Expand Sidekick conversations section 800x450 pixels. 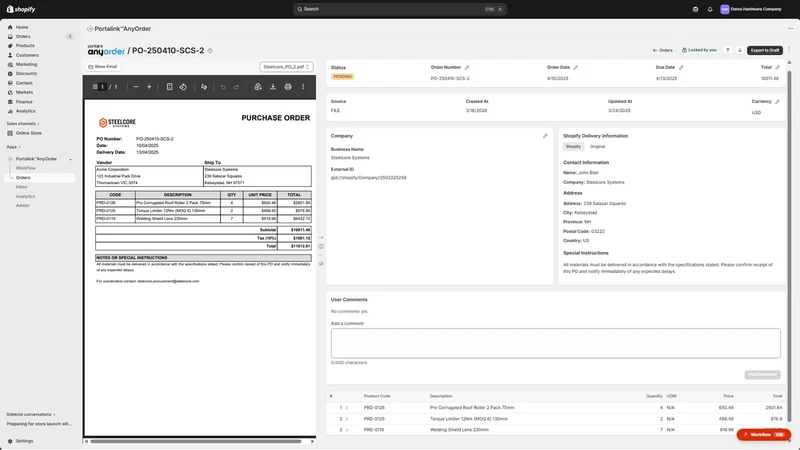coord(31,414)
